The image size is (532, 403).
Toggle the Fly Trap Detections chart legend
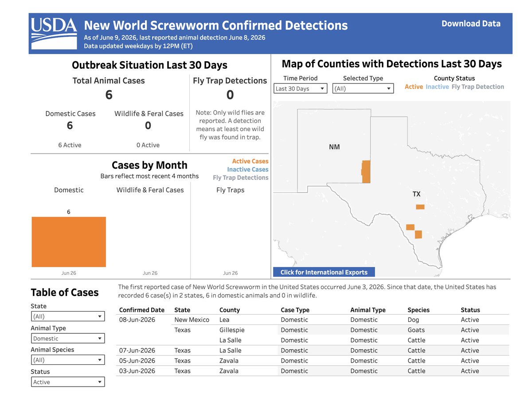(240, 178)
